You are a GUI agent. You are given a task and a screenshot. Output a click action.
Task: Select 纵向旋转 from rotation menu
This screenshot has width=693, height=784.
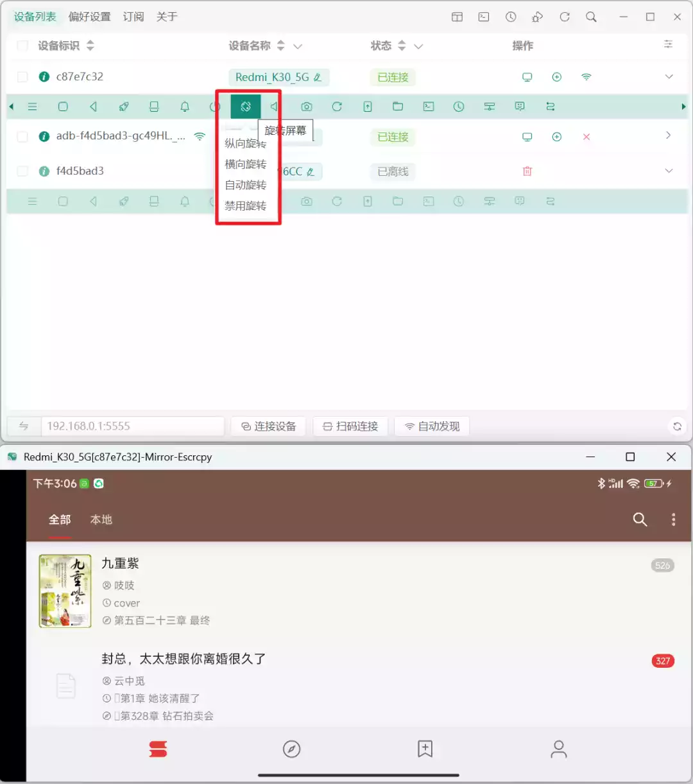pyautogui.click(x=245, y=143)
